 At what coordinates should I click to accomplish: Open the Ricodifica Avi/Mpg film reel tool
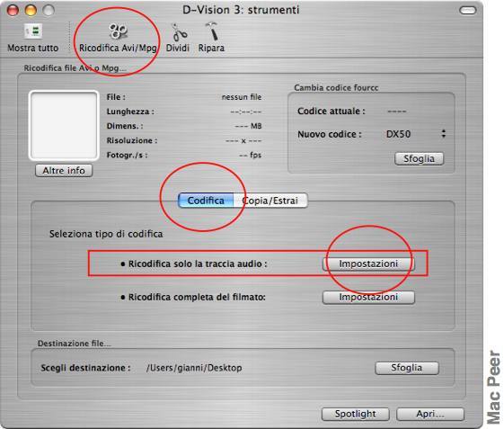click(x=118, y=38)
